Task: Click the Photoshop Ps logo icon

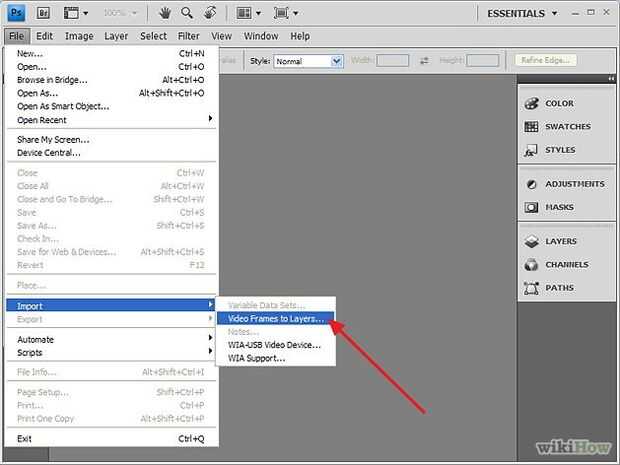Action: pos(17,13)
